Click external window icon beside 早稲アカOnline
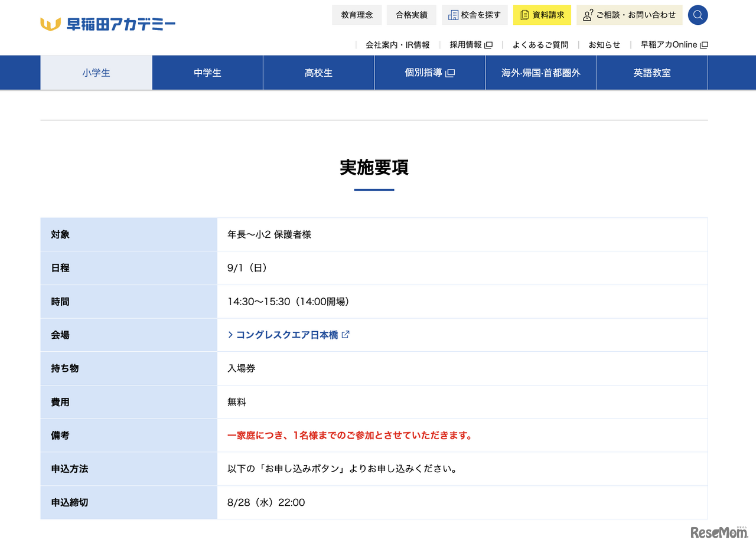Image resolution: width=756 pixels, height=546 pixels. [x=703, y=45]
